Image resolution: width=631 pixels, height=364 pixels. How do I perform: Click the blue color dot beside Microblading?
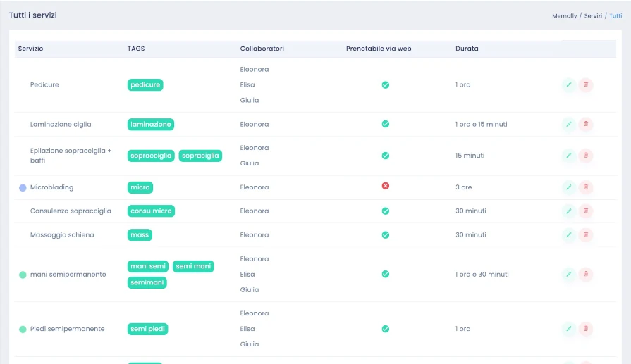[23, 188]
